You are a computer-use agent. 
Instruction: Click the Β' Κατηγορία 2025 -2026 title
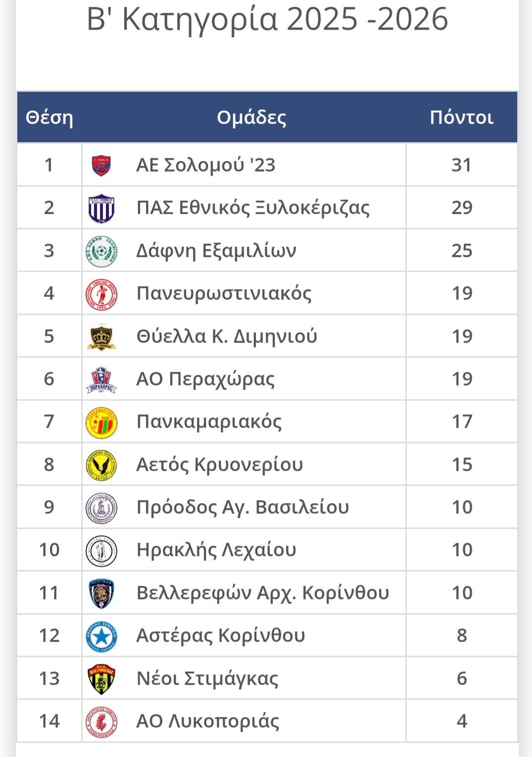267,20
